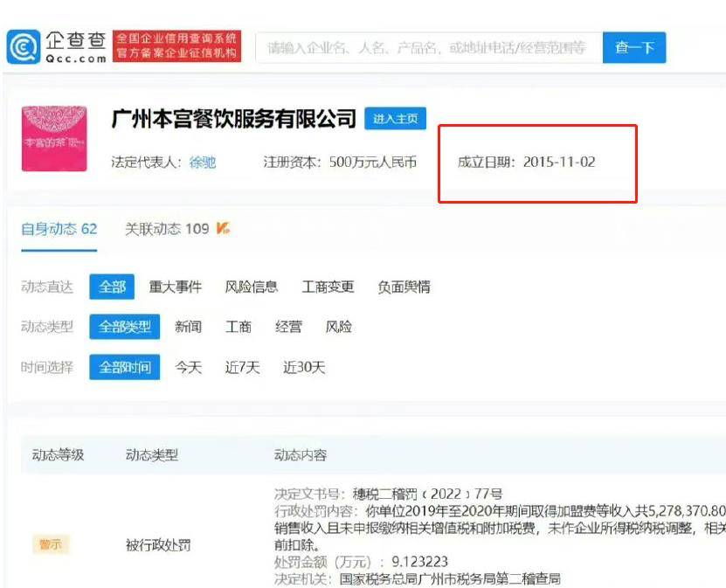
Task: Open the pink company logo thumbnail
Action: tap(54, 138)
